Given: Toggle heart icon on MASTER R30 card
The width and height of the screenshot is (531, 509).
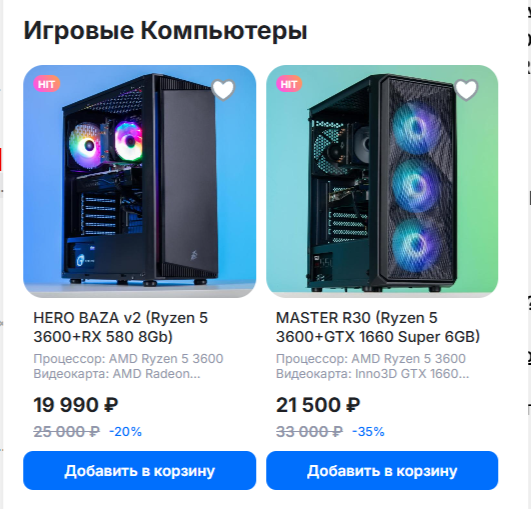Looking at the screenshot, I should click(x=466, y=89).
